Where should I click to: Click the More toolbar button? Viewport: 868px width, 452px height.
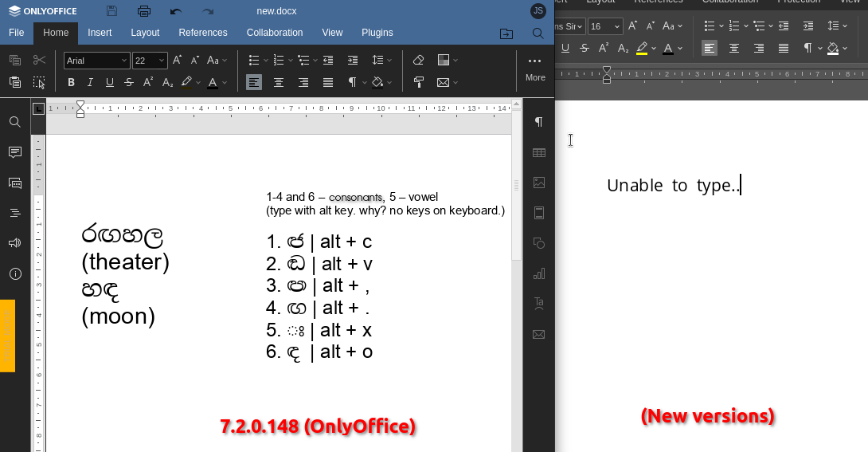coord(535,69)
